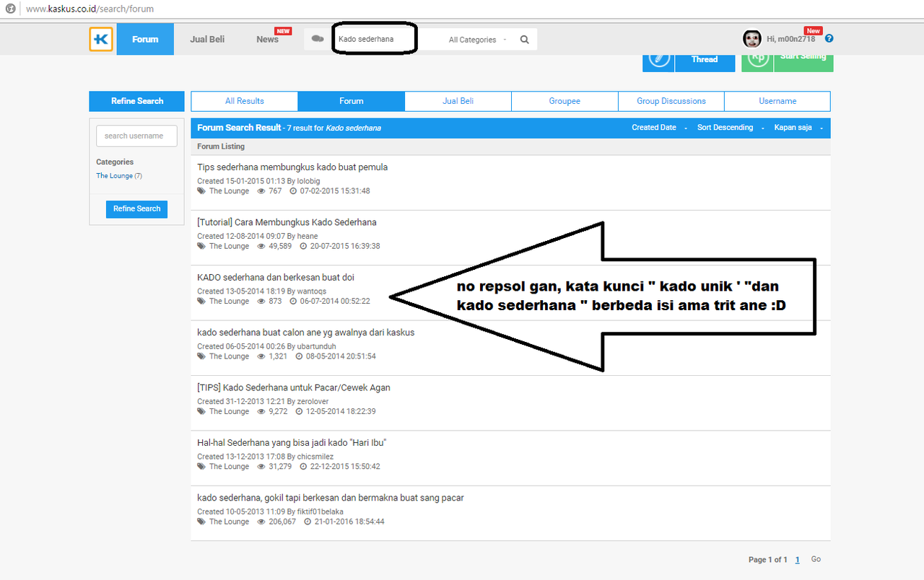Open the Kaskus logo home icon

(101, 39)
